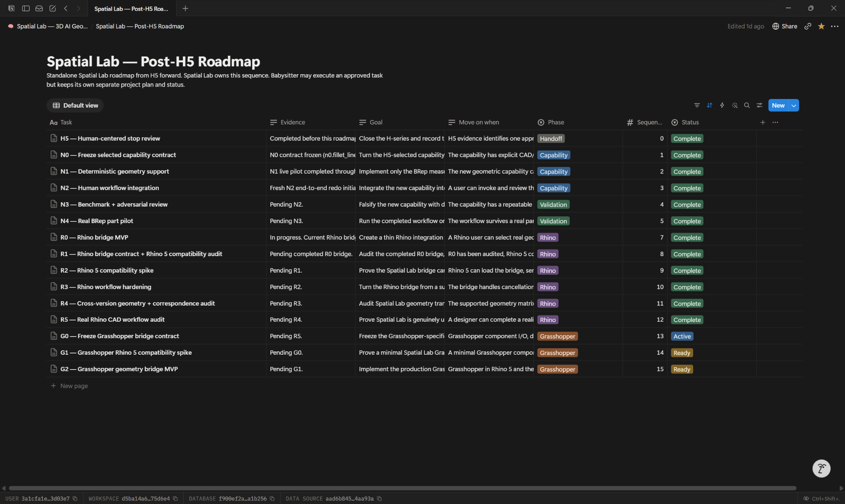The image size is (845, 504).
Task: Click the blue New button
Action: coord(778,105)
